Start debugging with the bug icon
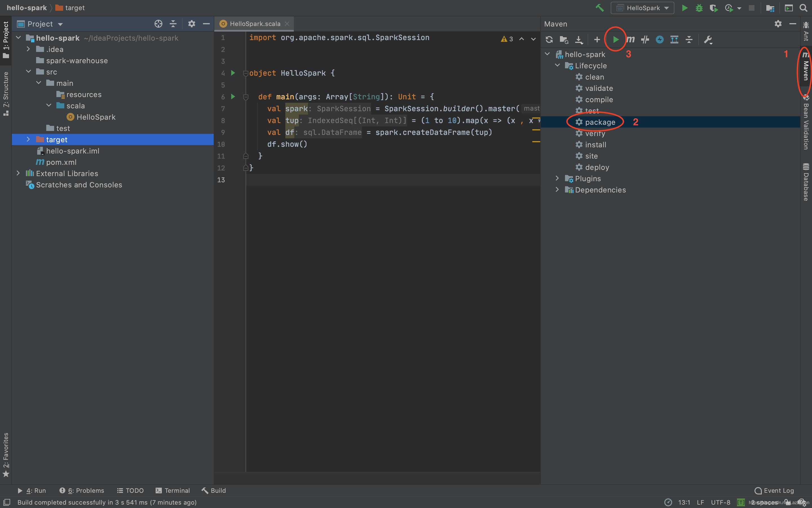 click(x=699, y=8)
